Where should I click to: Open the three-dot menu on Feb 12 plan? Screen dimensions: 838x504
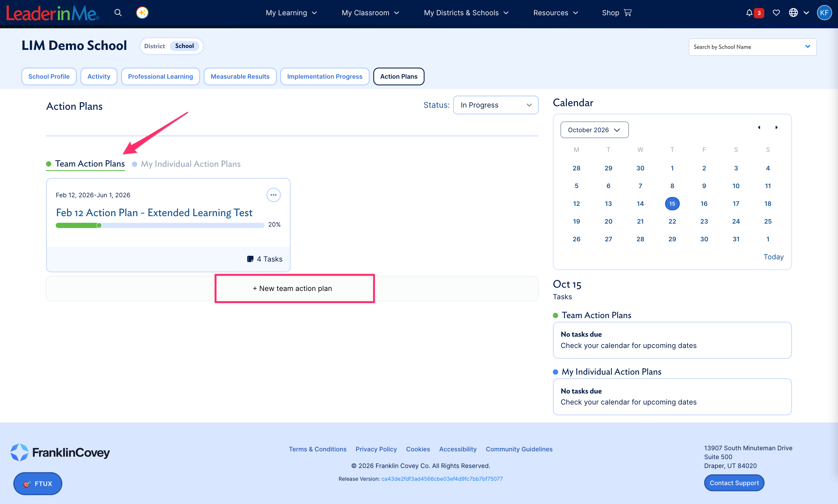274,195
